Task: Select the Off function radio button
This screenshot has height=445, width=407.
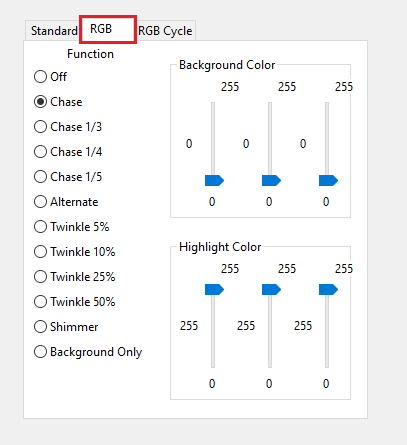Action: point(50,77)
